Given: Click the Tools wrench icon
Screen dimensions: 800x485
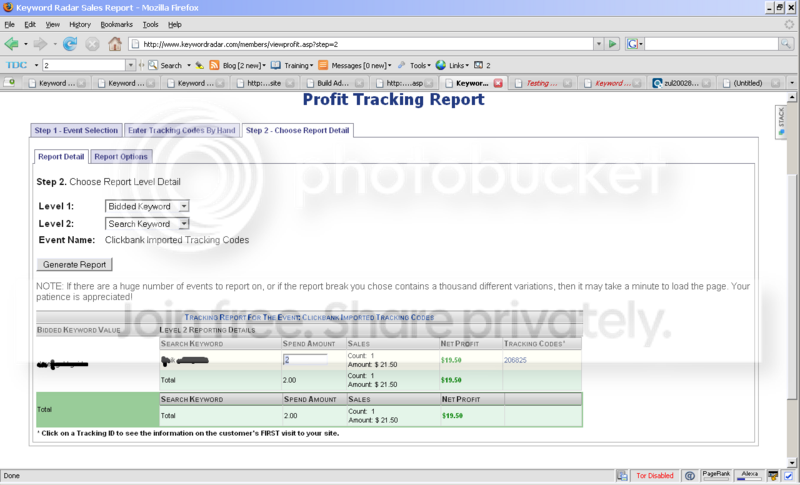Looking at the screenshot, I should (402, 65).
